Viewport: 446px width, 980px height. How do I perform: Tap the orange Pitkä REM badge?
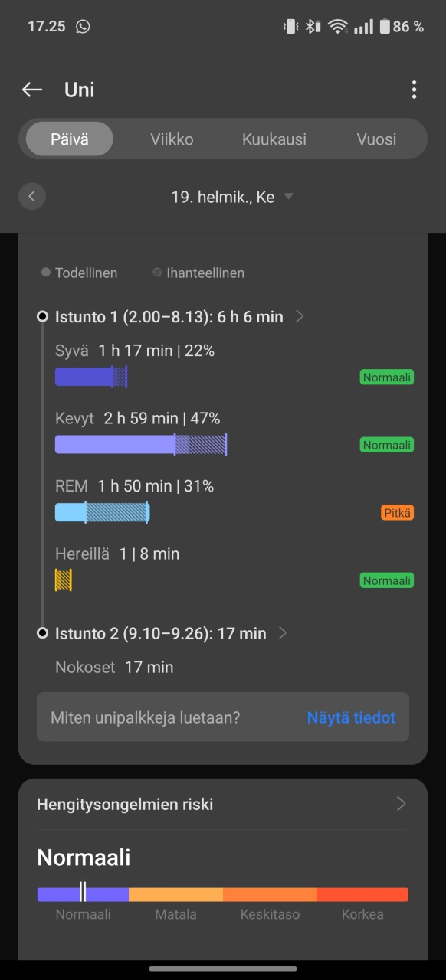(x=397, y=513)
